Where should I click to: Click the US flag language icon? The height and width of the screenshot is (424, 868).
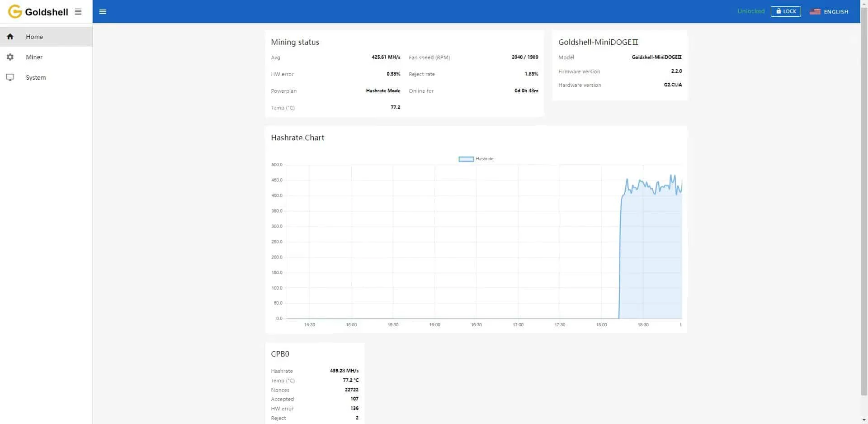point(815,12)
